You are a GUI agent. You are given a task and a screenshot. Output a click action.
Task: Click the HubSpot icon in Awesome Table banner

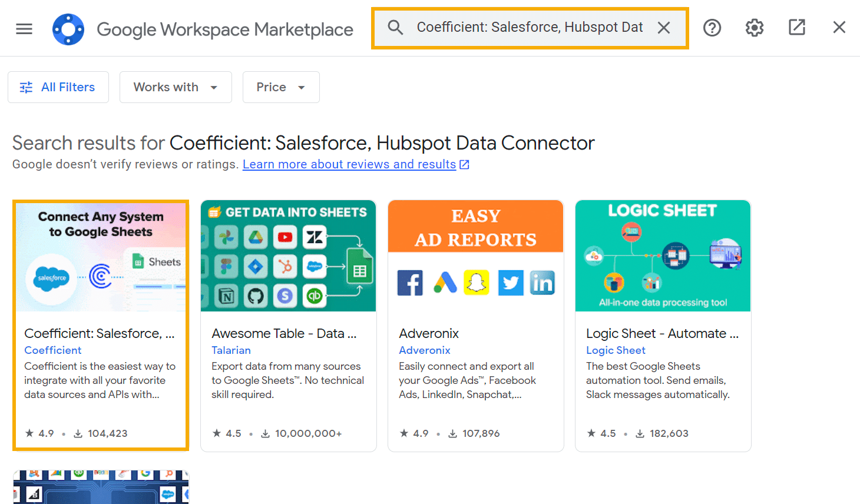(285, 267)
